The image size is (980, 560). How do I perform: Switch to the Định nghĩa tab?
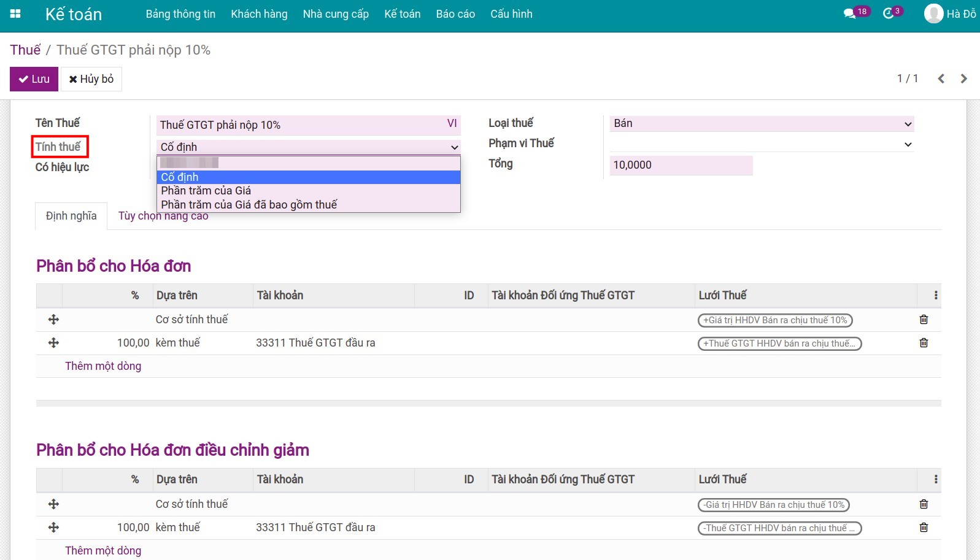tap(71, 216)
